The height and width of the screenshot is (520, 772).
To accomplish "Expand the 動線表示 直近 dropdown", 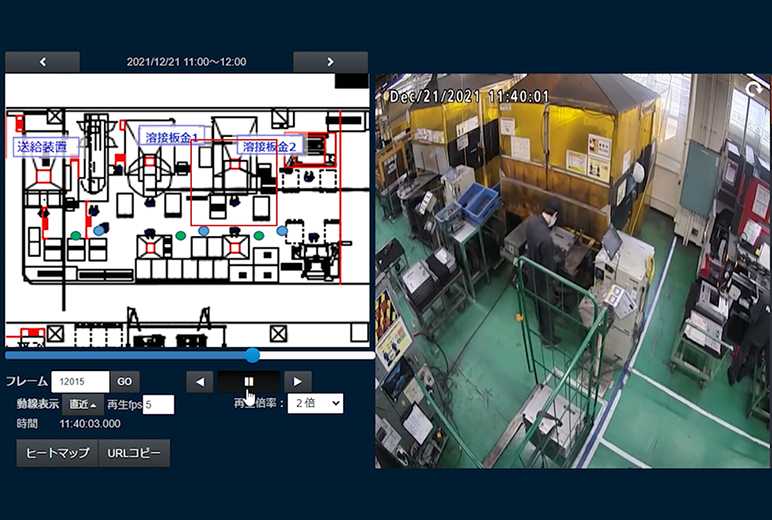I will (x=83, y=405).
